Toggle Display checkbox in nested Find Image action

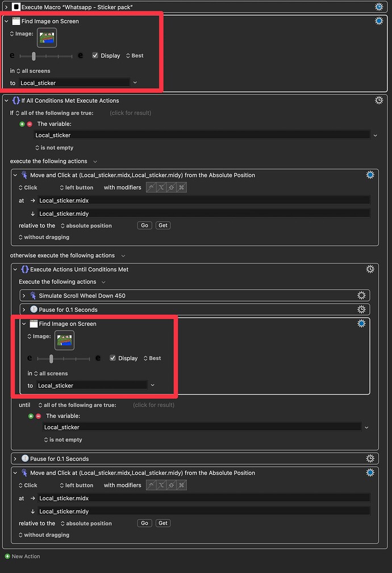tap(113, 358)
